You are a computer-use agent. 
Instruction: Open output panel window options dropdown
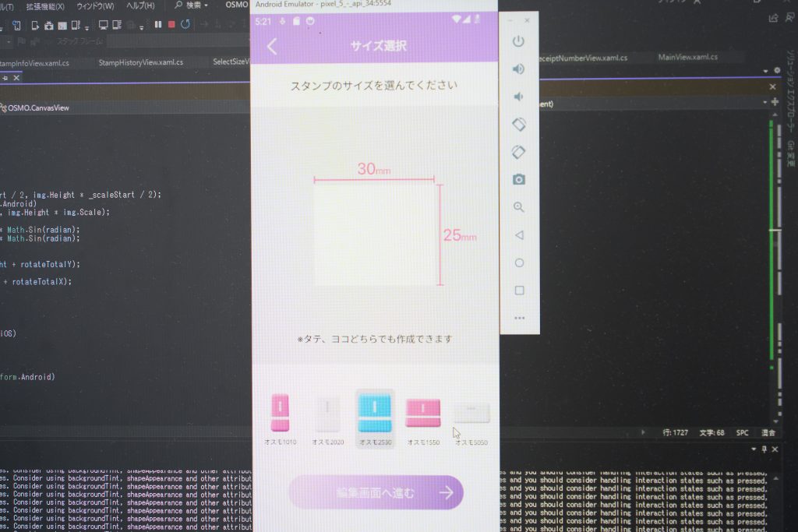(x=754, y=449)
